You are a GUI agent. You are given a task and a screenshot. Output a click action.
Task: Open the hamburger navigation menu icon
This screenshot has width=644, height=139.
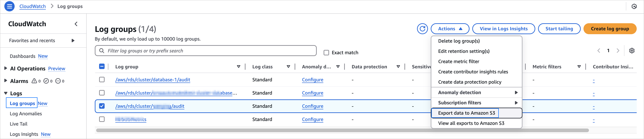point(10,6)
